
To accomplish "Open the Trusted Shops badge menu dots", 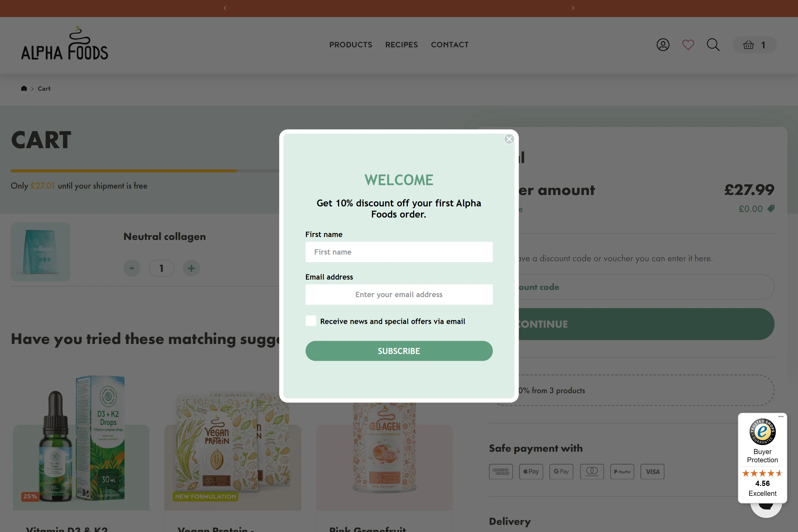I will pos(781,416).
